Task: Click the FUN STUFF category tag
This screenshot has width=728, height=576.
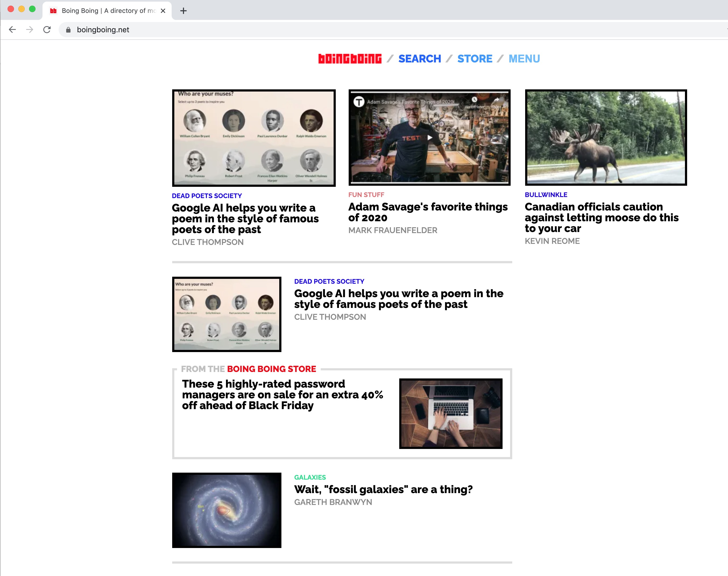Action: 366,195
